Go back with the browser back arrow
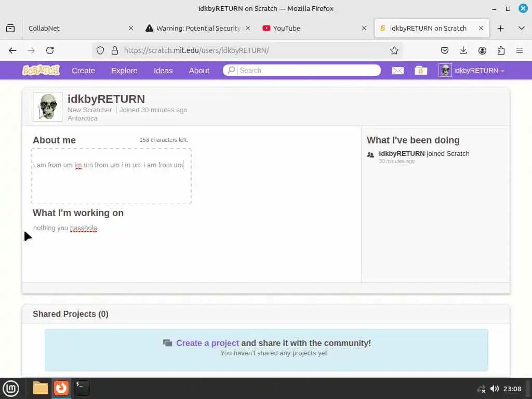Screen dimensions: 532x399 [x=12, y=50]
